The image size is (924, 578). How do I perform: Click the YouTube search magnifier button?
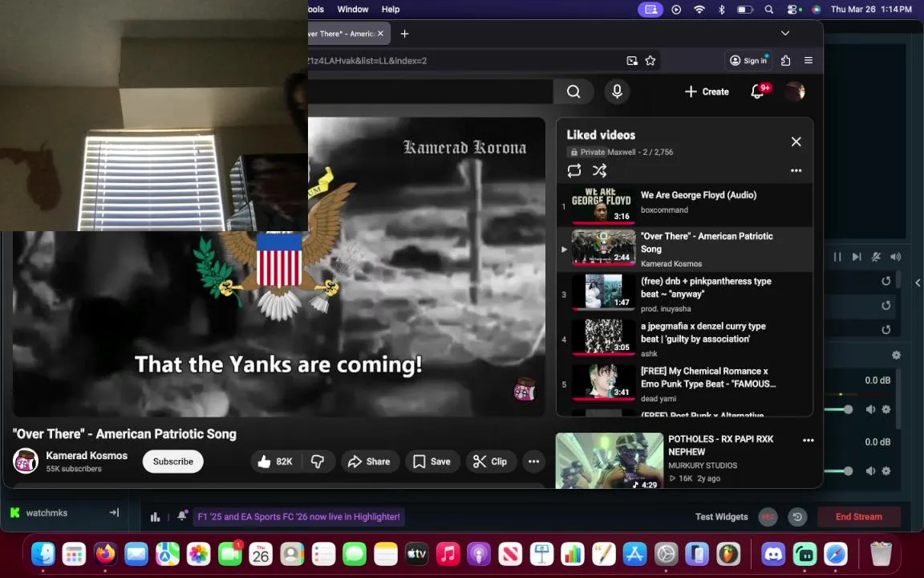click(573, 92)
